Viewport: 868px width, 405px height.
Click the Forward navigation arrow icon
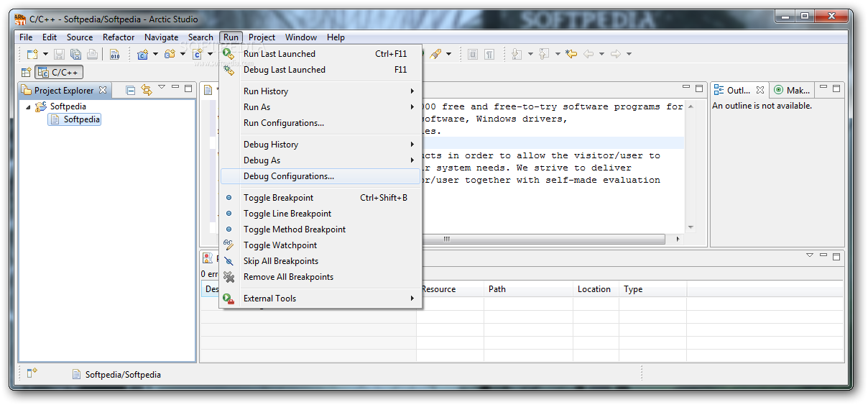pos(616,54)
